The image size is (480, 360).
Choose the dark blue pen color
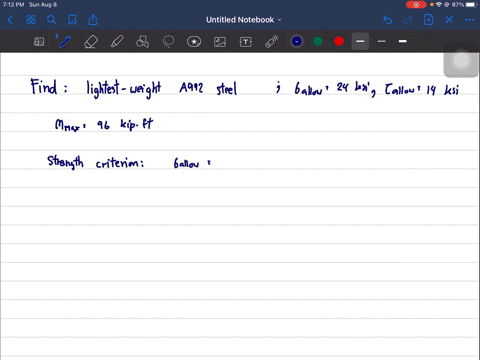(x=297, y=41)
